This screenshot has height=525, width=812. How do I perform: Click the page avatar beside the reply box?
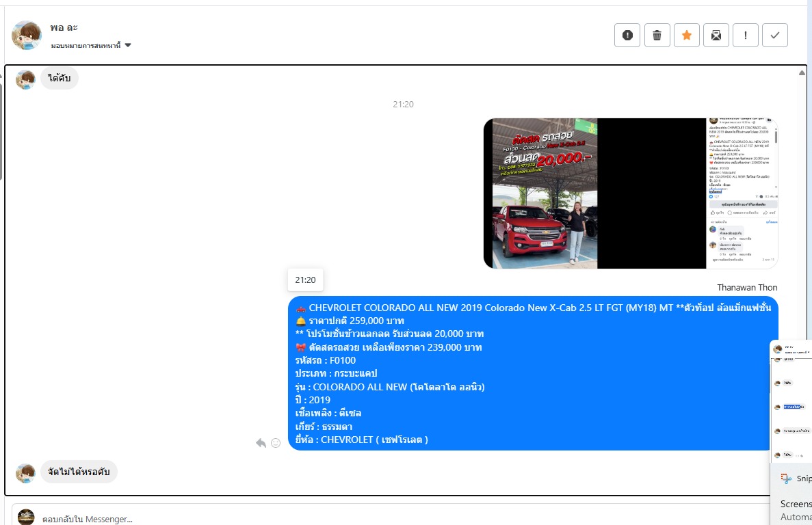pos(26,517)
